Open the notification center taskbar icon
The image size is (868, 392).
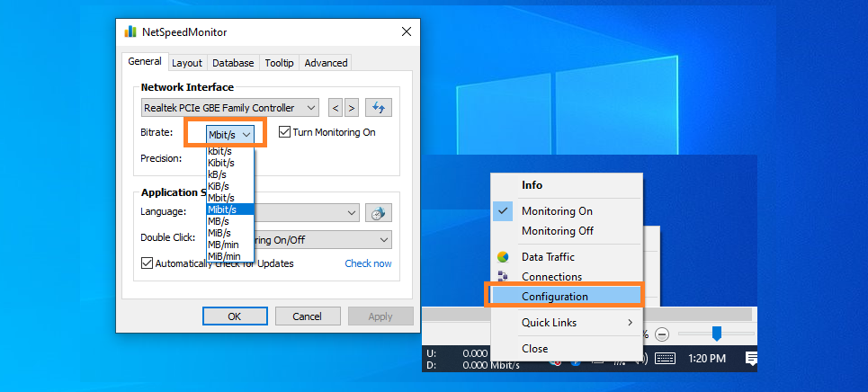(751, 359)
